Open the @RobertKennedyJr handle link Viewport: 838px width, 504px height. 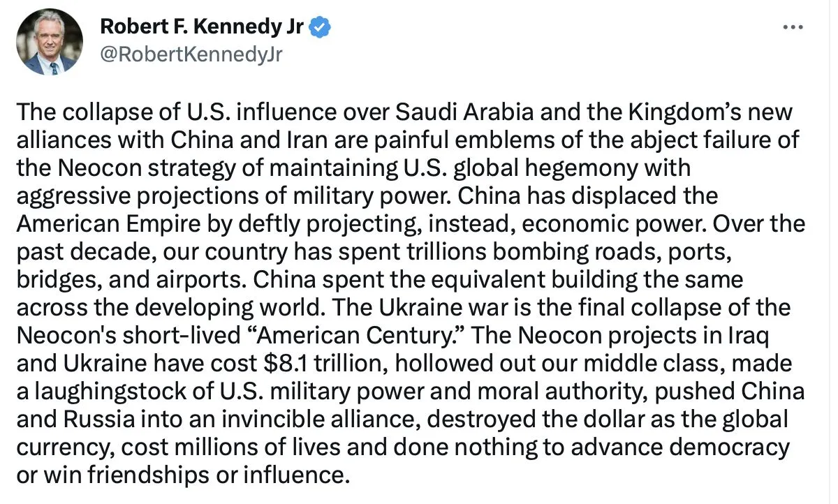click(191, 54)
